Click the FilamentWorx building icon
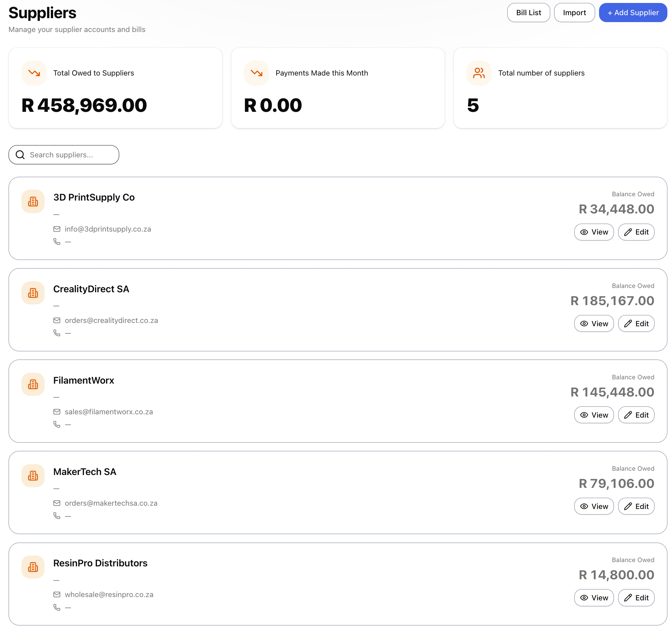Image resolution: width=672 pixels, height=634 pixels. tap(33, 384)
